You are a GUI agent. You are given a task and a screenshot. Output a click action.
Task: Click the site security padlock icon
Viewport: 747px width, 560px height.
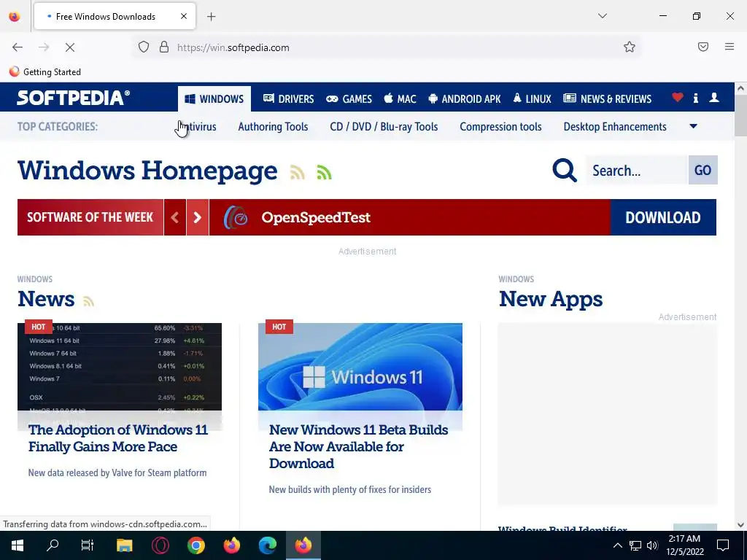coord(164,47)
